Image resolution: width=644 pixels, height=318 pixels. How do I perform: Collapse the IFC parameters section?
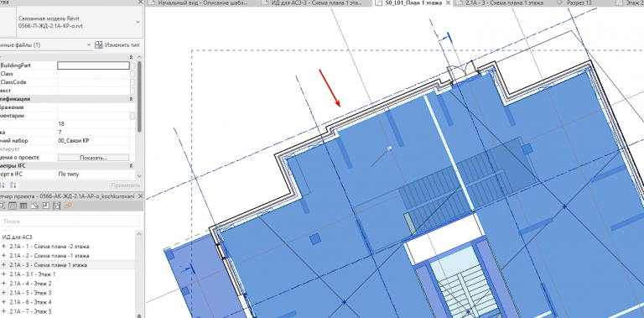131,165
